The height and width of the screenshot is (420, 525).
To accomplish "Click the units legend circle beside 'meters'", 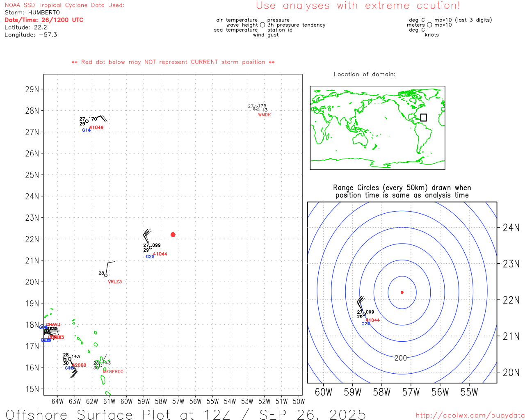I will pyautogui.click(x=429, y=25).
